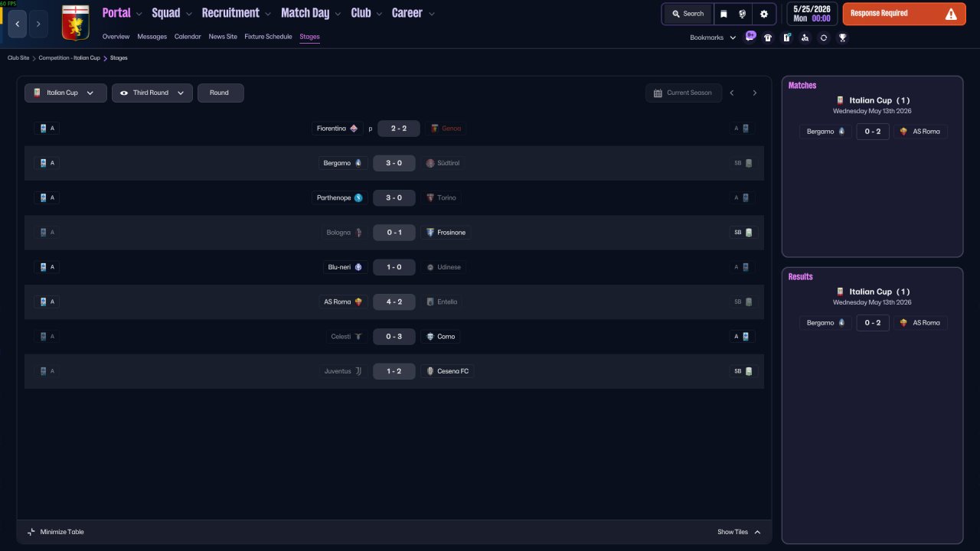Open the Celesti vs Como 0 - 3 score

(394, 337)
